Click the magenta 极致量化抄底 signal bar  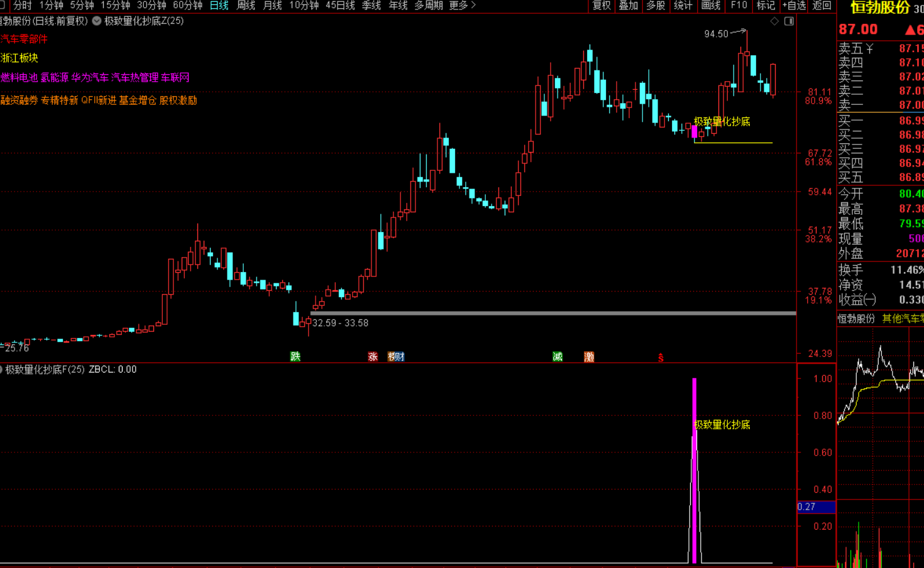(694, 470)
